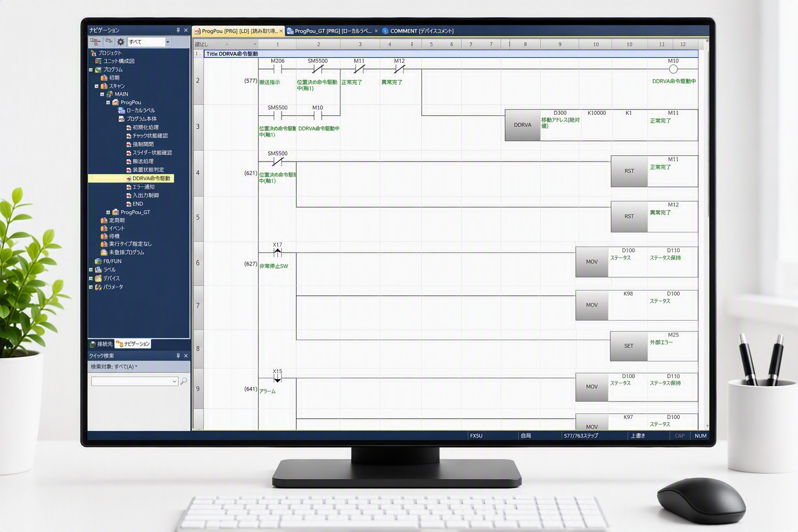Run quick search with magnifier icon
The height and width of the screenshot is (532, 798).
183,381
